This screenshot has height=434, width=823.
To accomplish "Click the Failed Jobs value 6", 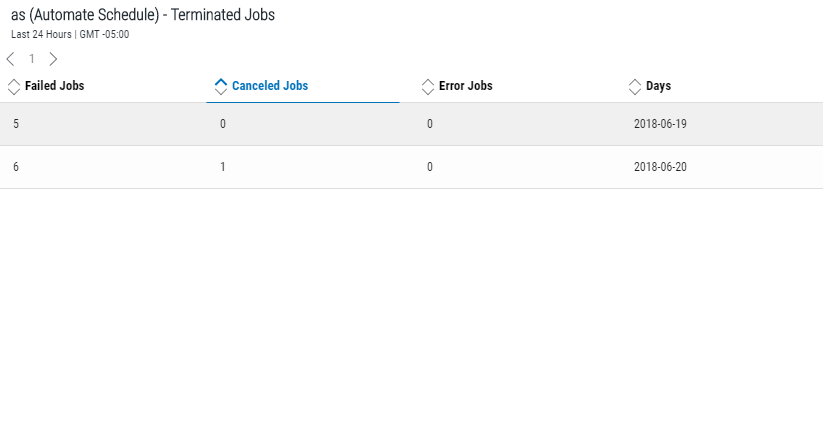I will (x=16, y=167).
